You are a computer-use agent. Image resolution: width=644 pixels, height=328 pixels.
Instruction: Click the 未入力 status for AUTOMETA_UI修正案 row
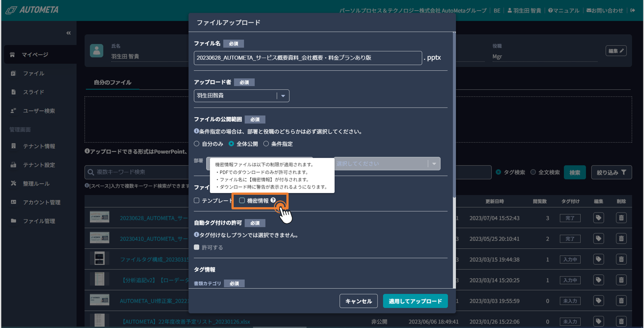click(x=570, y=301)
